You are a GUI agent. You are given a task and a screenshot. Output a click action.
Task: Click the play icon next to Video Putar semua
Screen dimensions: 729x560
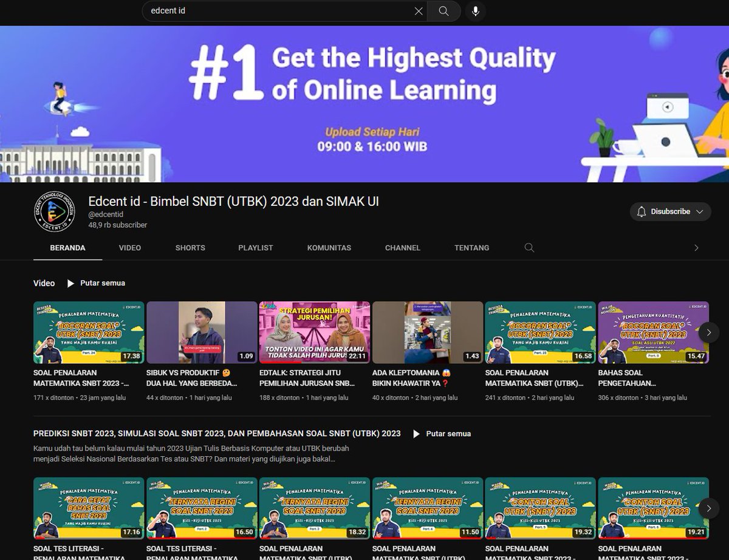[x=70, y=283]
